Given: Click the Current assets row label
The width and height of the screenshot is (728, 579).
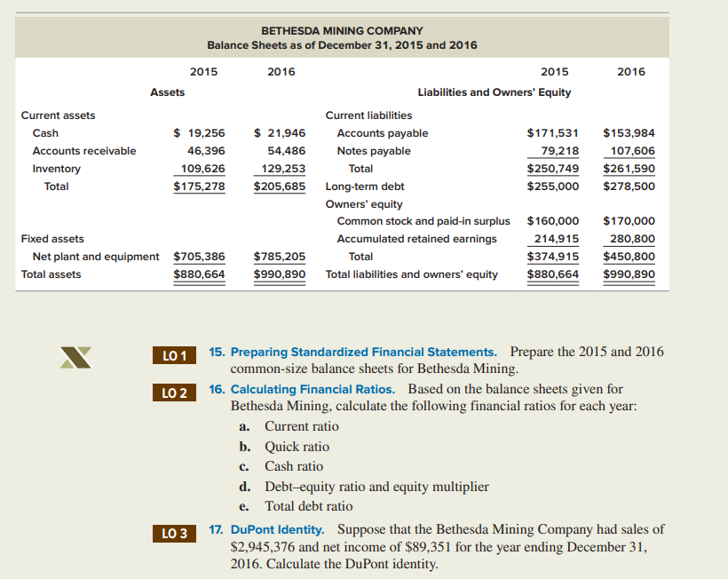Looking at the screenshot, I should [x=58, y=115].
